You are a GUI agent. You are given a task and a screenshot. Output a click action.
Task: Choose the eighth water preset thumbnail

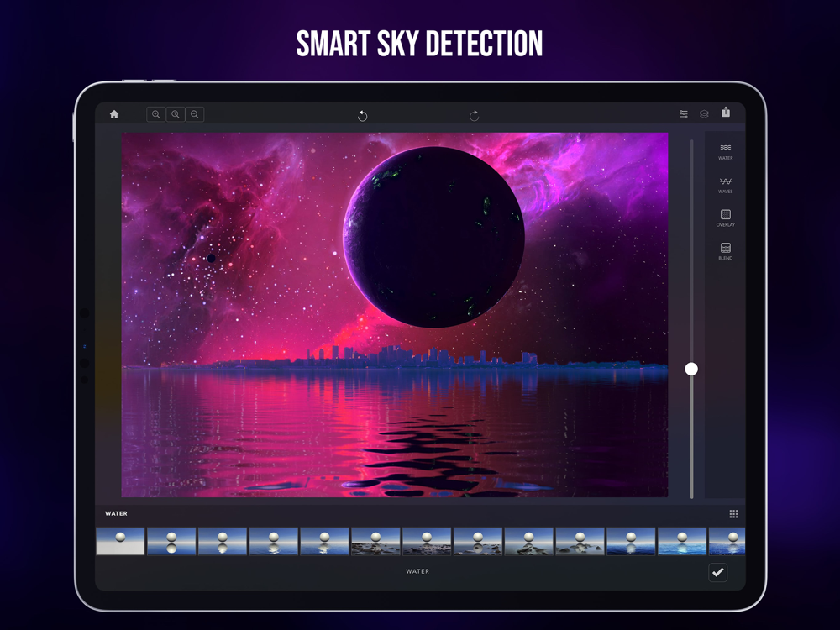click(x=478, y=542)
